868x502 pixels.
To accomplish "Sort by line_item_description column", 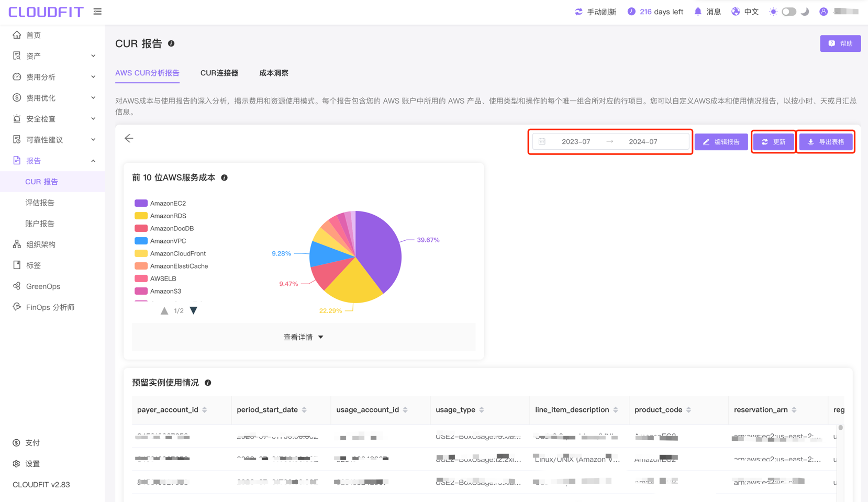I will [616, 410].
